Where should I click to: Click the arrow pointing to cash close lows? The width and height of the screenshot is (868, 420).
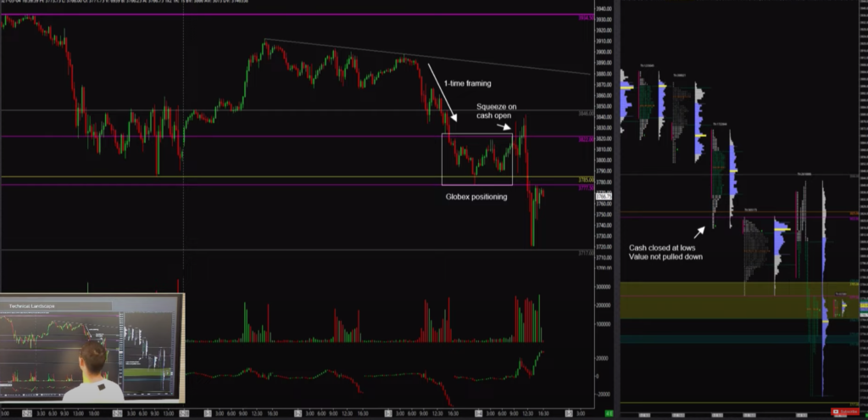tap(699, 230)
